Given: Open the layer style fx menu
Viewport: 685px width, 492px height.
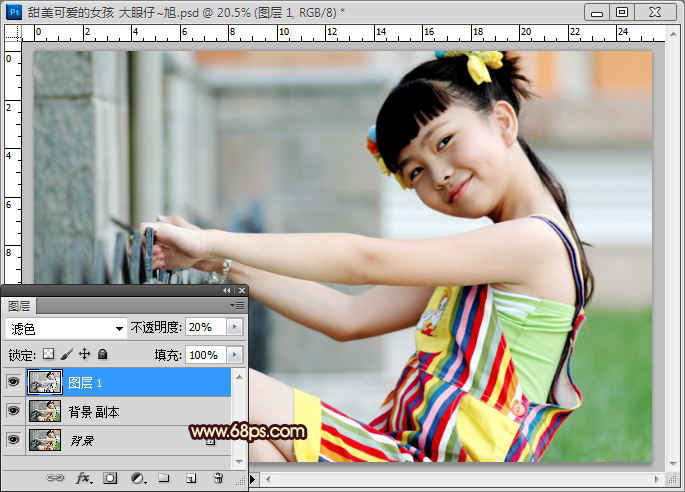Looking at the screenshot, I should point(84,479).
